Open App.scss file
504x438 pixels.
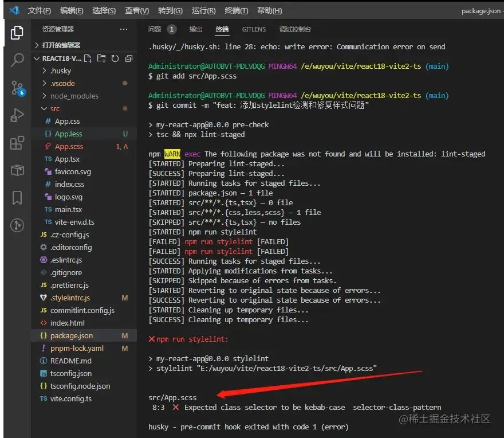click(x=84, y=146)
